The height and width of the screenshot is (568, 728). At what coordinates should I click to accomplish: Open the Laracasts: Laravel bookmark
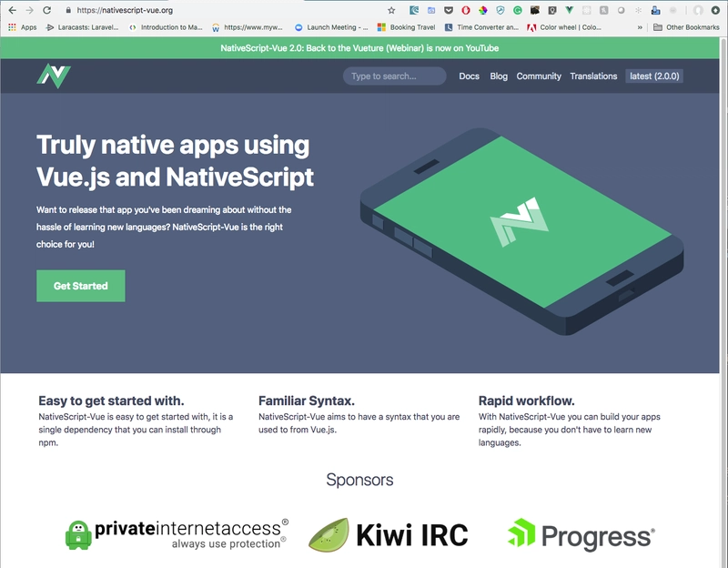[x=82, y=27]
